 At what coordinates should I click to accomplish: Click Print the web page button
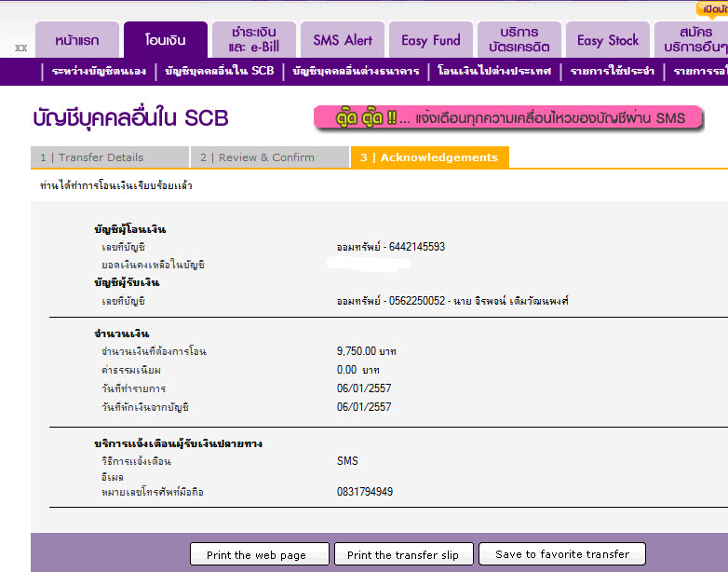point(260,554)
